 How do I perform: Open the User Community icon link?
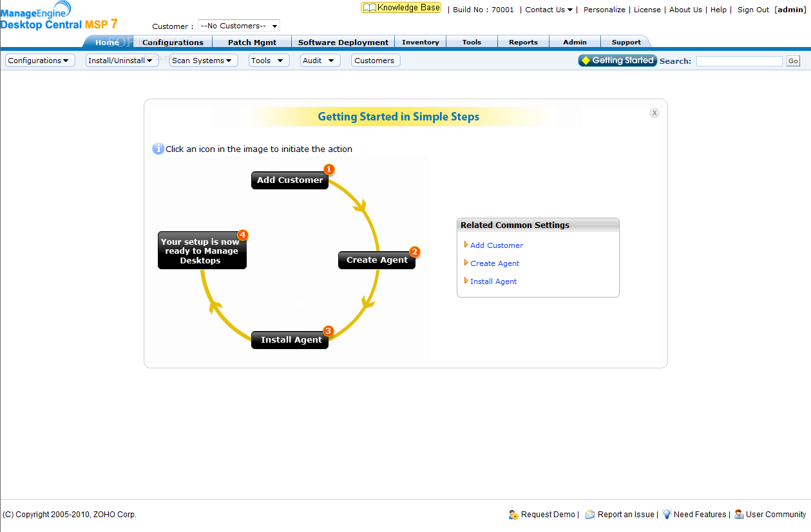click(739, 515)
